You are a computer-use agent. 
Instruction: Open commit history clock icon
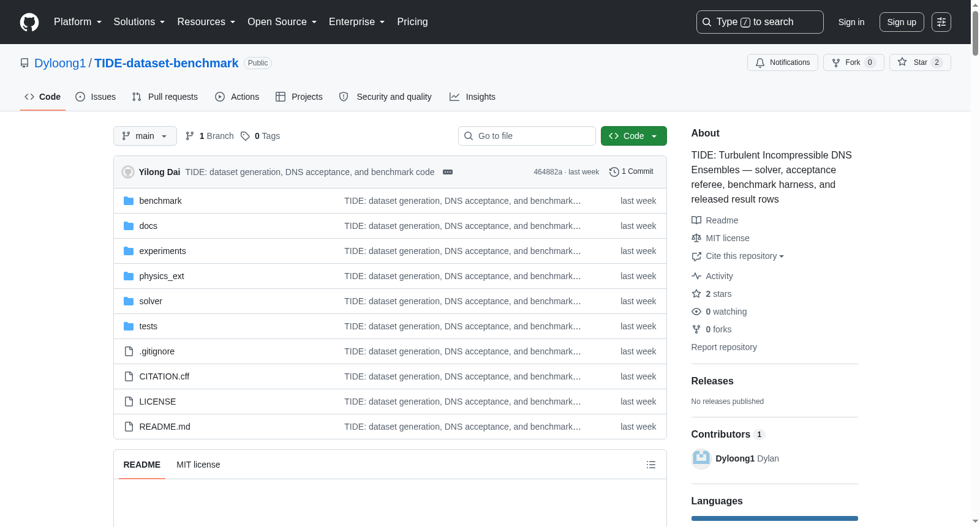coord(614,172)
